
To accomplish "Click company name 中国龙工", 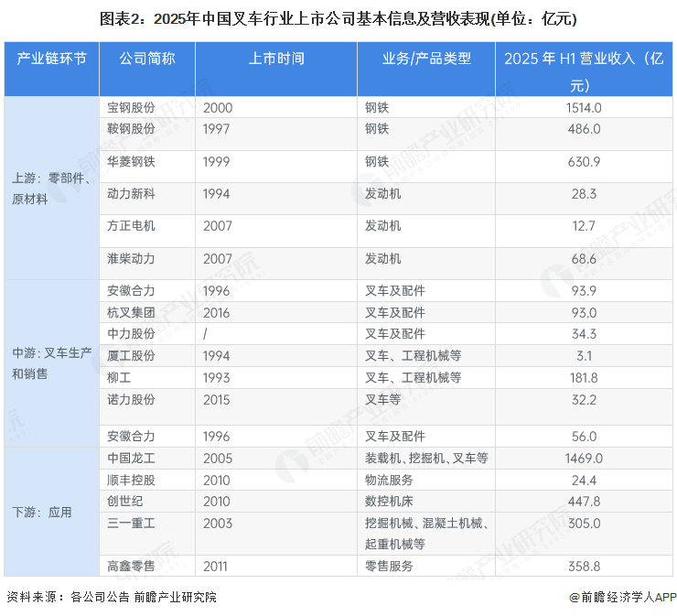I will pos(131,459).
